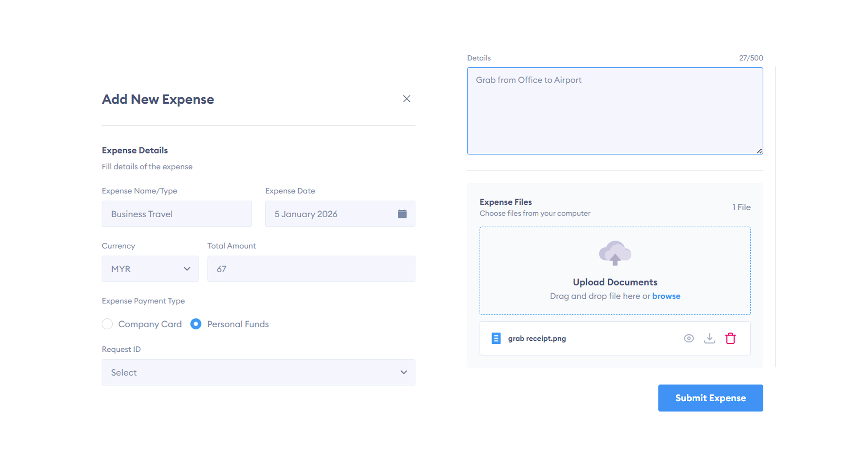Click the calendar icon in Expense Date
Screen dimensions: 868x470
pyautogui.click(x=402, y=214)
